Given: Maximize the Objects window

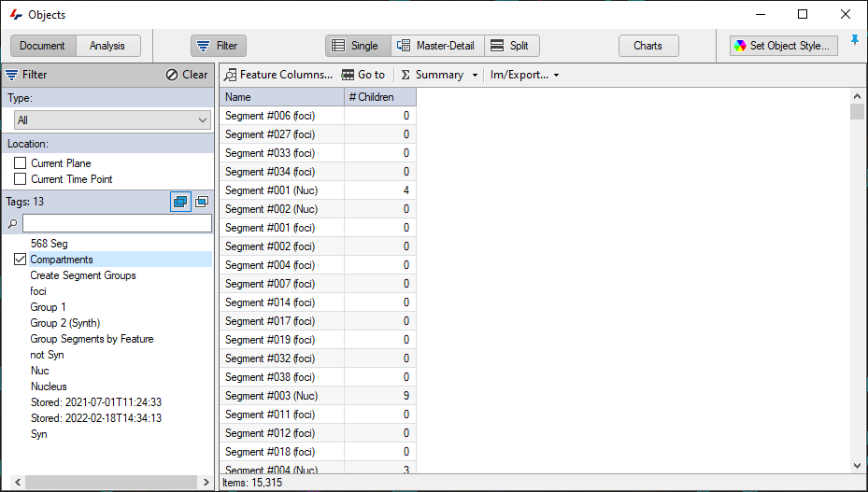Looking at the screenshot, I should [803, 14].
